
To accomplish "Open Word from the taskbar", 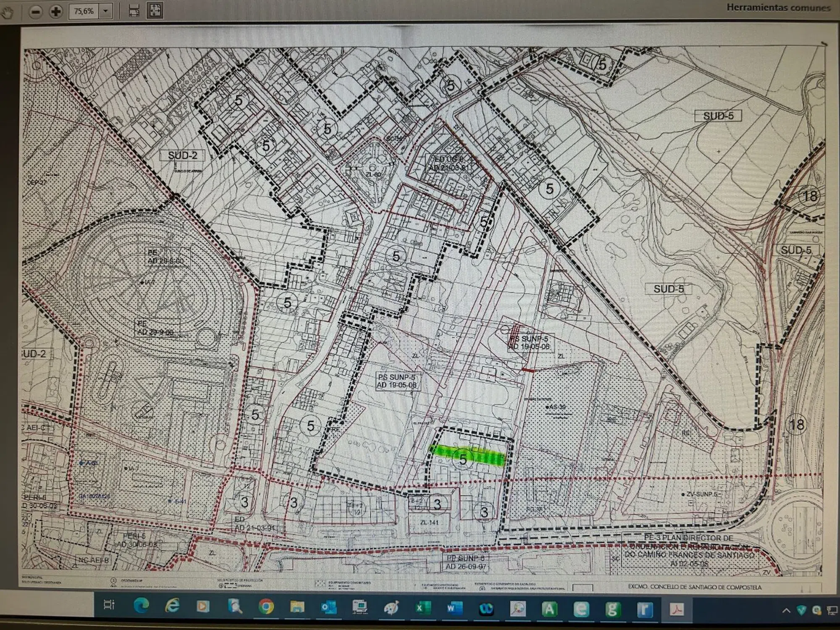I will coord(454,608).
